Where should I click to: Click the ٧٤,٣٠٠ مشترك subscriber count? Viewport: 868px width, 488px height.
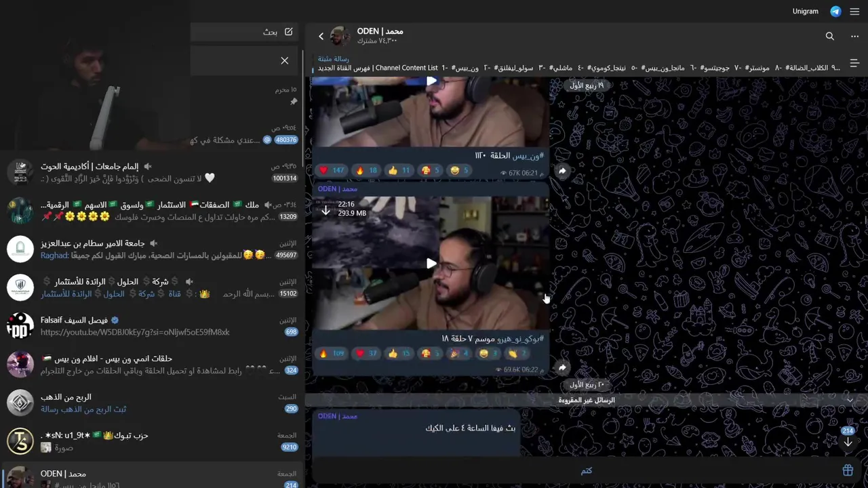(378, 41)
